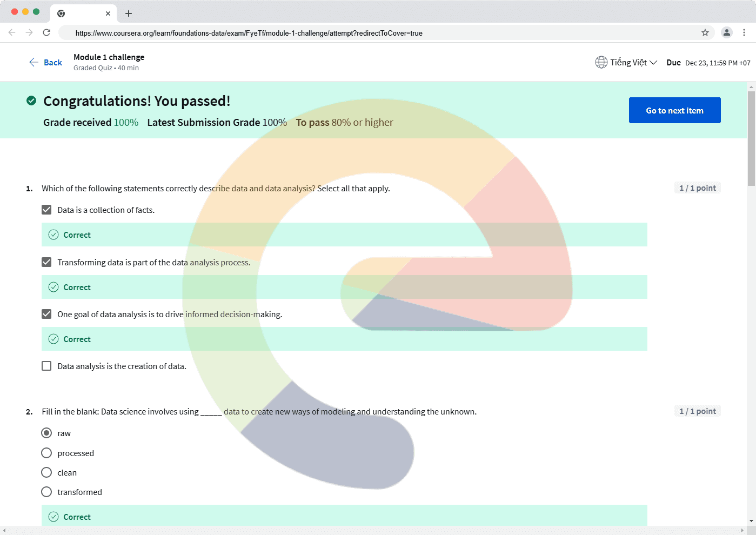Select the active browser tab
This screenshot has width=756, height=535.
(84, 14)
